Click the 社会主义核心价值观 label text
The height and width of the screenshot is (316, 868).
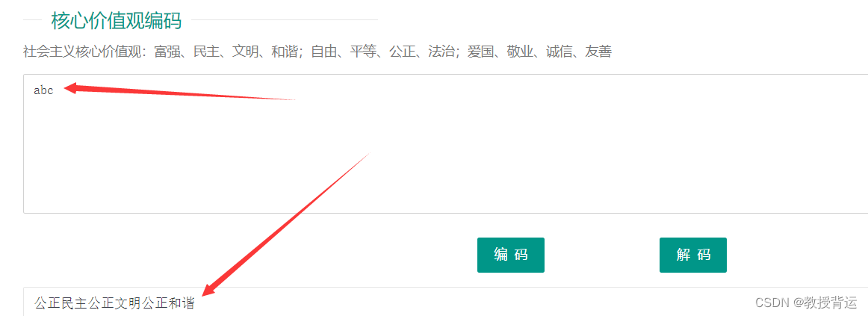[81, 52]
